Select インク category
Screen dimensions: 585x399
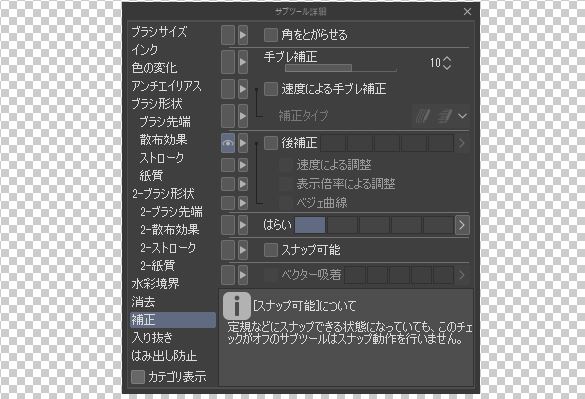[x=145, y=50]
